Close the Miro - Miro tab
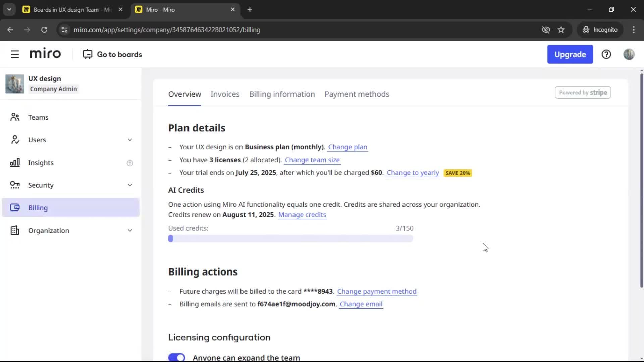Image resolution: width=644 pixels, height=362 pixels. pyautogui.click(x=233, y=9)
